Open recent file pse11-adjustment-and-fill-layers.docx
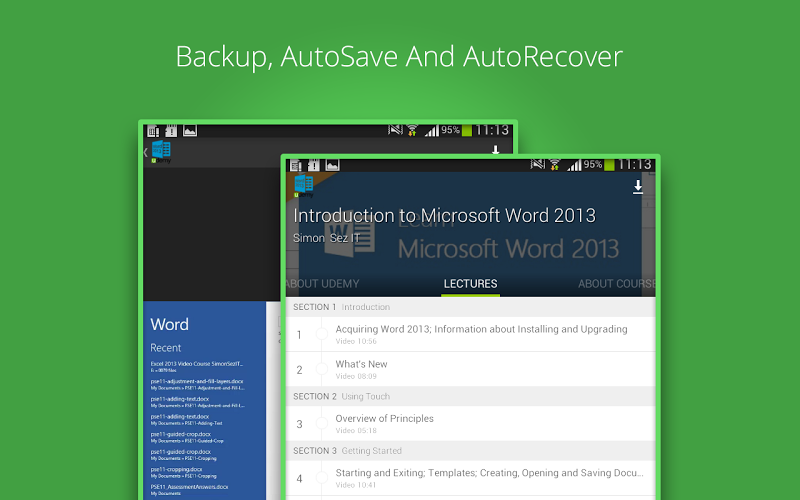The image size is (800, 500). tap(197, 384)
